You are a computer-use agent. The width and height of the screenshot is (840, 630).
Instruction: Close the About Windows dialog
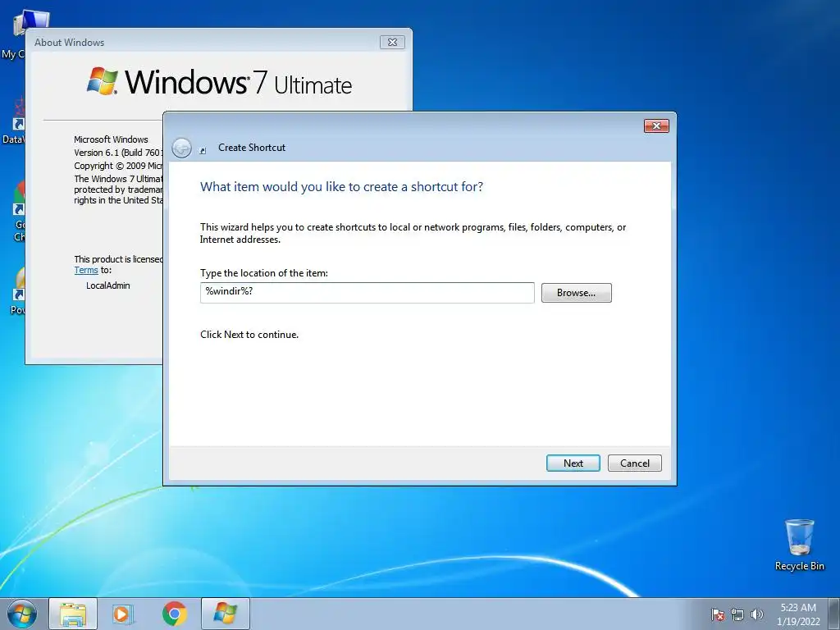coord(392,42)
